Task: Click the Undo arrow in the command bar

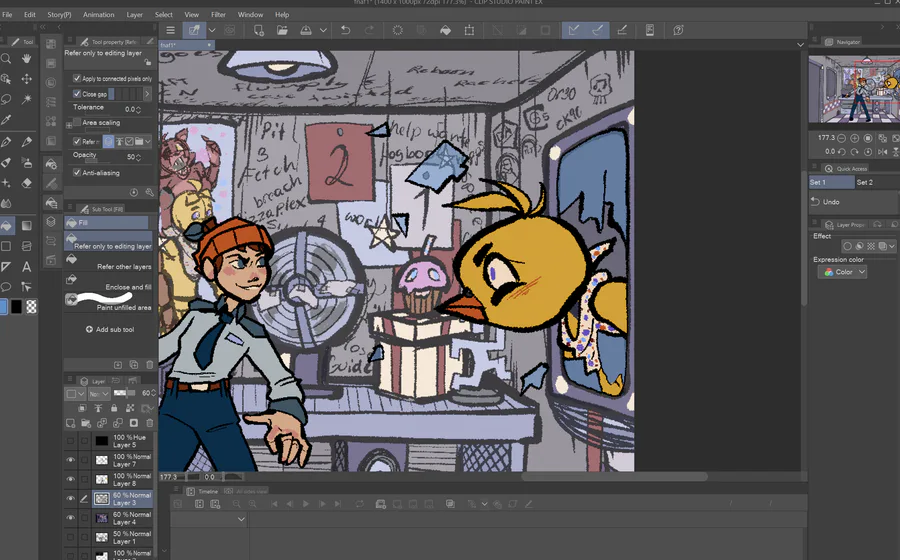Action: (345, 30)
